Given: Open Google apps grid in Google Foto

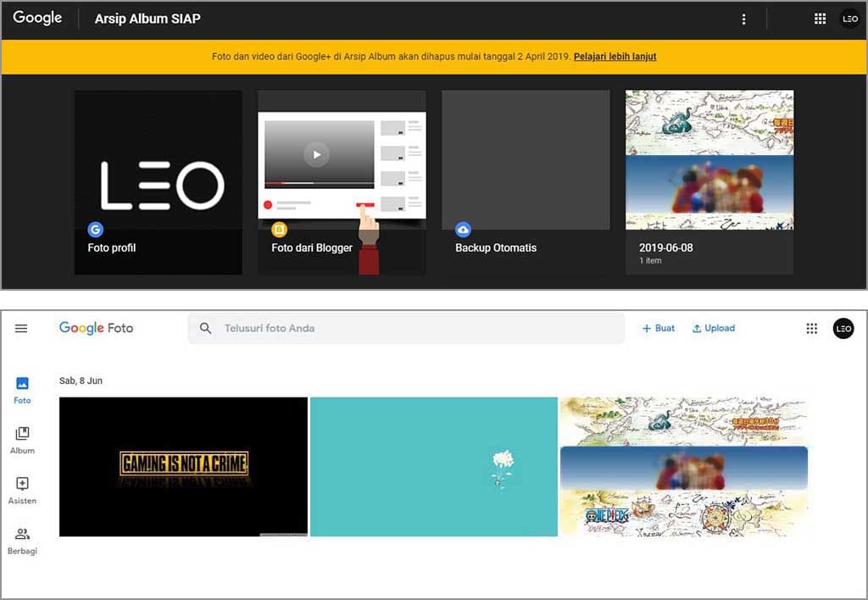Looking at the screenshot, I should pos(811,328).
